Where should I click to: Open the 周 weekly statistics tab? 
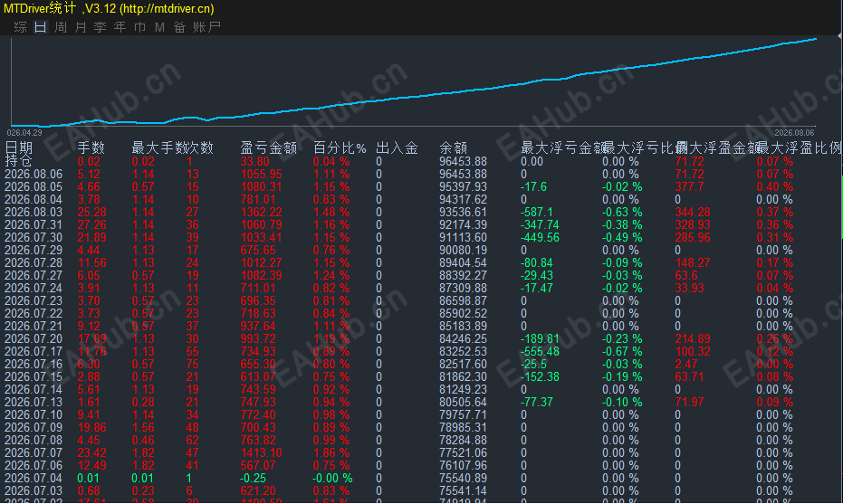(60, 27)
